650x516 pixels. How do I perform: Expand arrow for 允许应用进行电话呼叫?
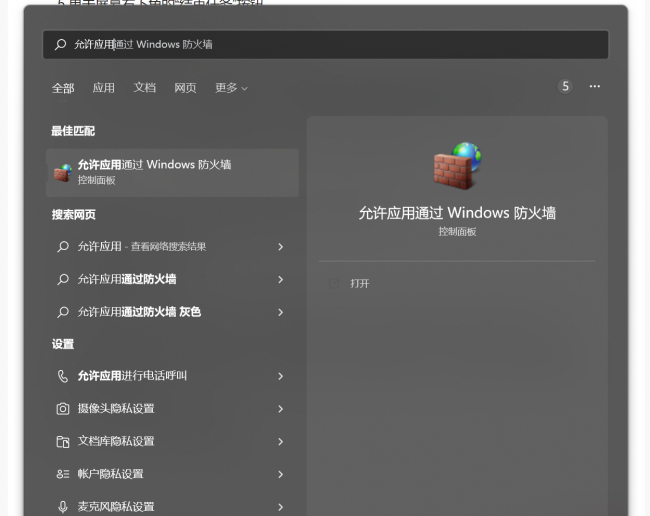click(281, 376)
